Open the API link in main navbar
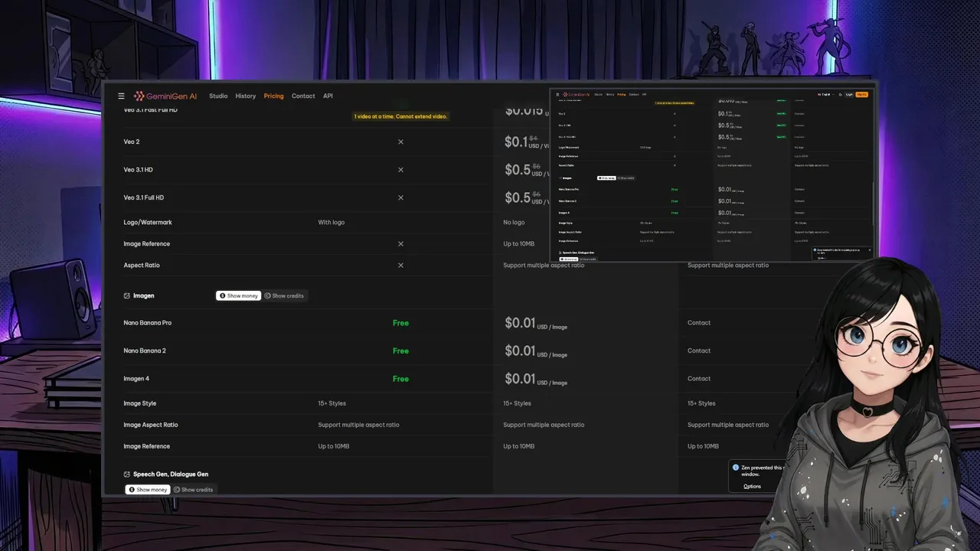 328,96
